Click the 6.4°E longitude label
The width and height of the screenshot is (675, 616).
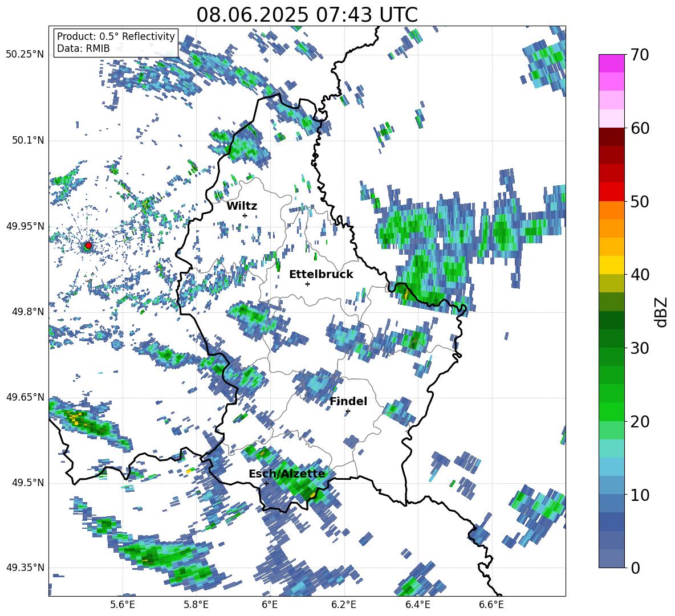coord(418,605)
